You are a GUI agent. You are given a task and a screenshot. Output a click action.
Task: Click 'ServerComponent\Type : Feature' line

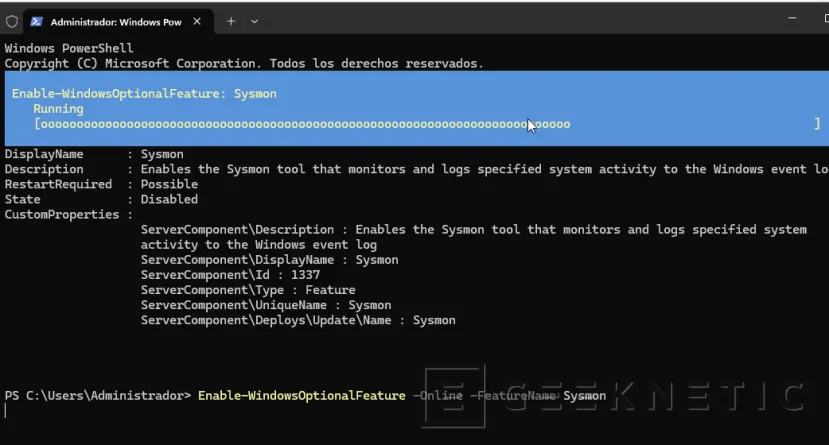[x=248, y=290]
